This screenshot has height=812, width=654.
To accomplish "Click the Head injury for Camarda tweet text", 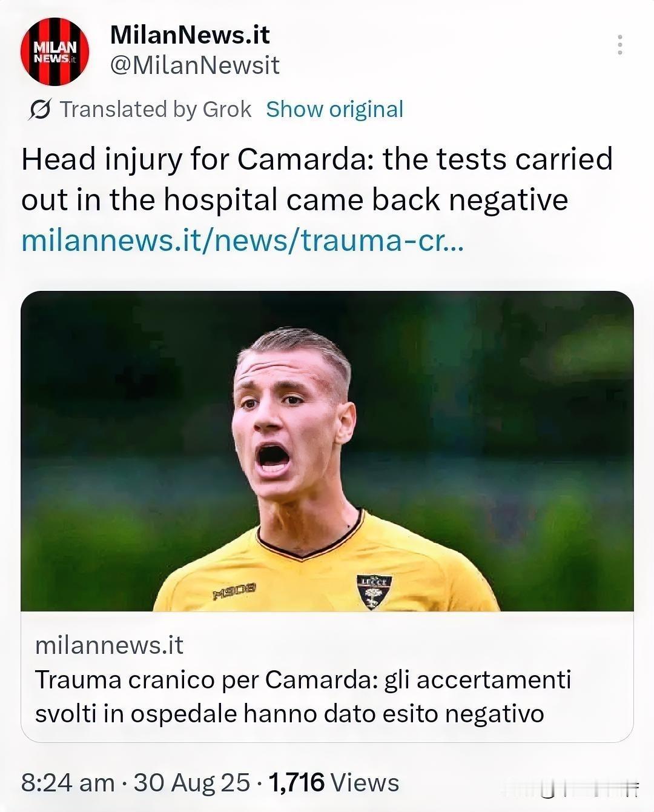I will [317, 179].
